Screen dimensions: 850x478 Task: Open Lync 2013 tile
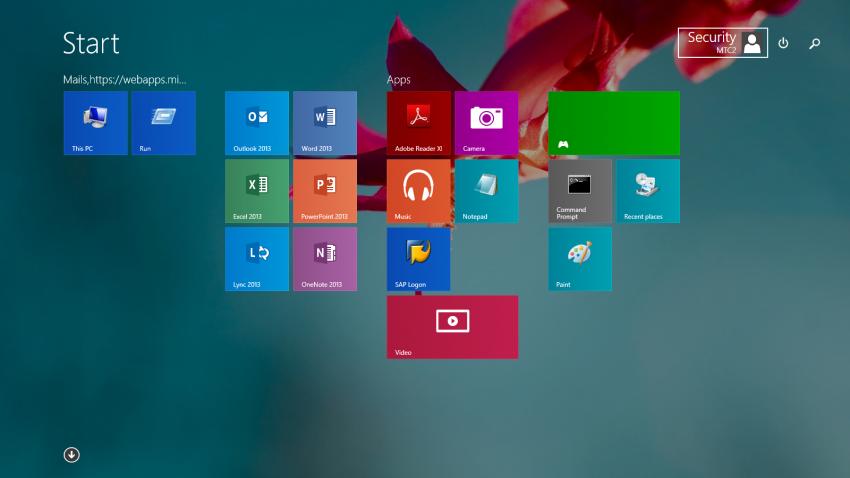[x=257, y=259]
